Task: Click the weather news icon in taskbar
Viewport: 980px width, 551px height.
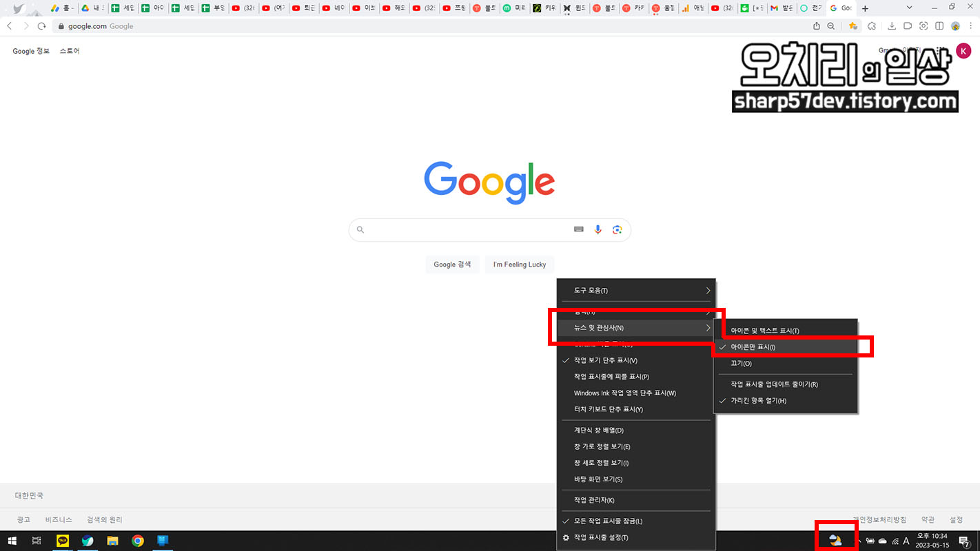Action: [835, 541]
